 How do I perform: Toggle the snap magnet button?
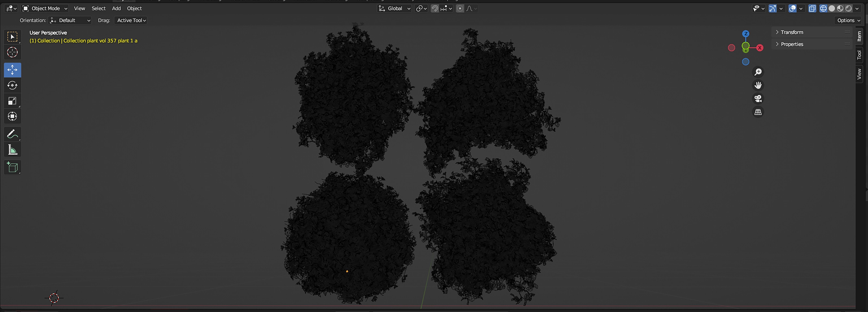pyautogui.click(x=435, y=8)
